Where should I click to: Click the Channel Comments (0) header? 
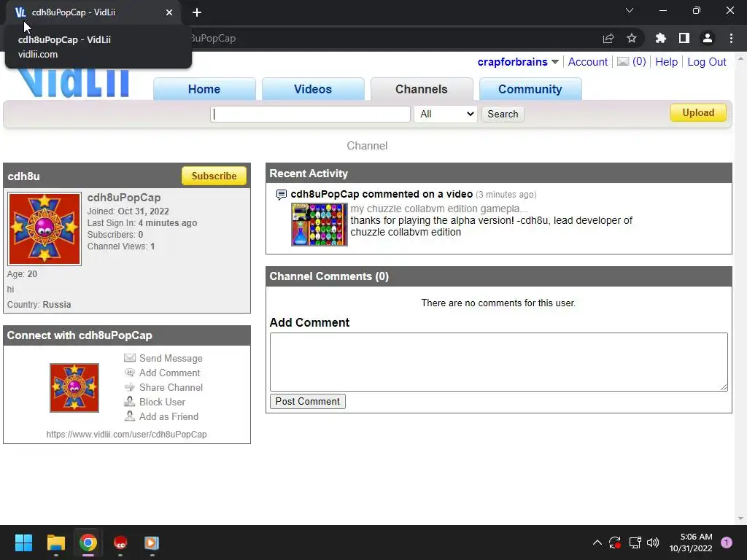[499, 276]
